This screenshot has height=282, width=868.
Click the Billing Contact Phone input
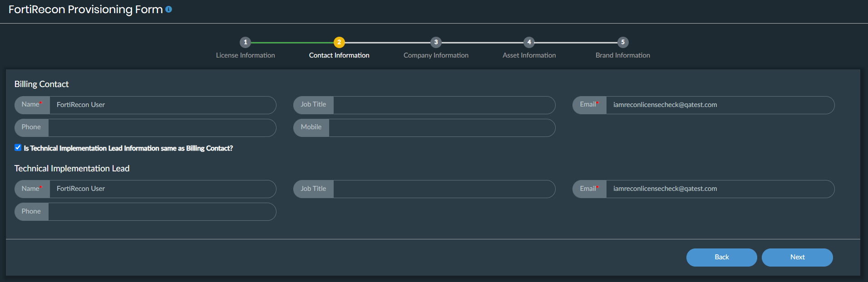coord(162,127)
